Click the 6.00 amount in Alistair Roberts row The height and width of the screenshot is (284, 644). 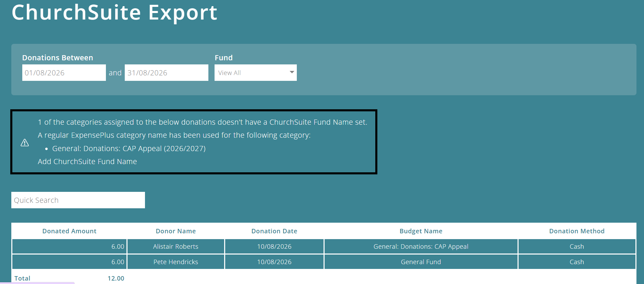coord(118,246)
